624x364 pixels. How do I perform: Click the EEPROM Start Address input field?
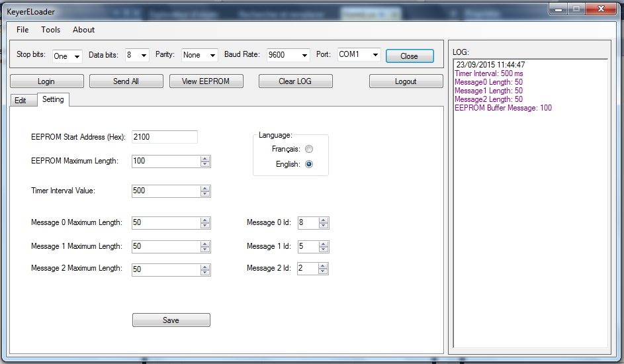pyautogui.click(x=164, y=137)
